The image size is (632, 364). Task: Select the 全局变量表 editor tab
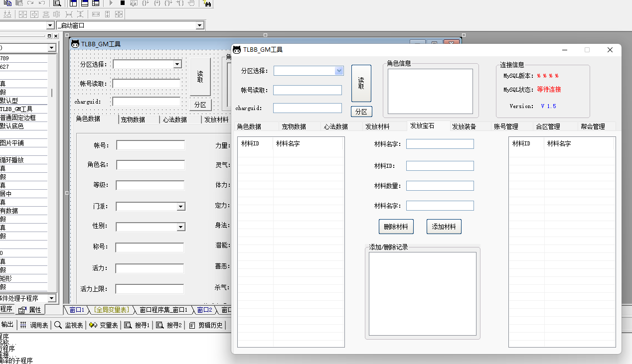click(111, 310)
